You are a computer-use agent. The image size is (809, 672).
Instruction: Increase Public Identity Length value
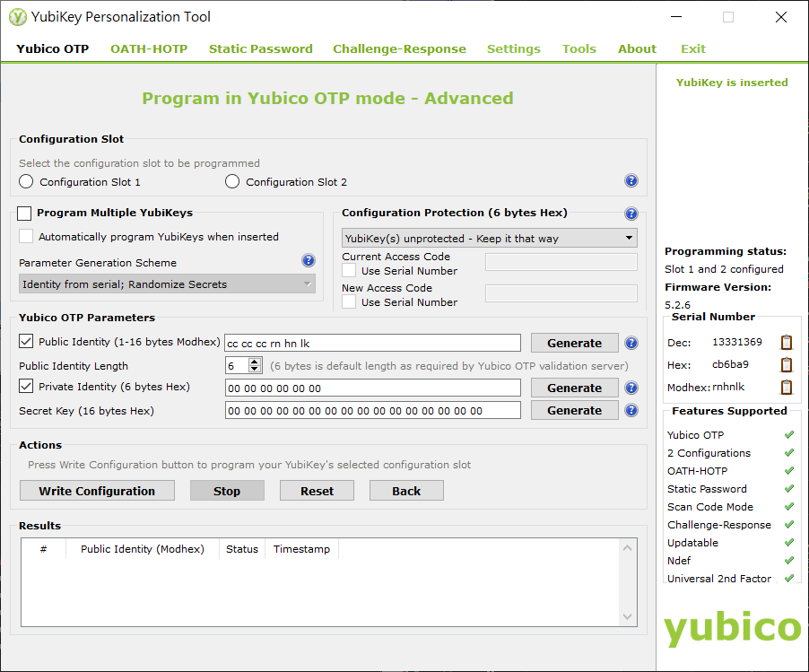(x=255, y=362)
